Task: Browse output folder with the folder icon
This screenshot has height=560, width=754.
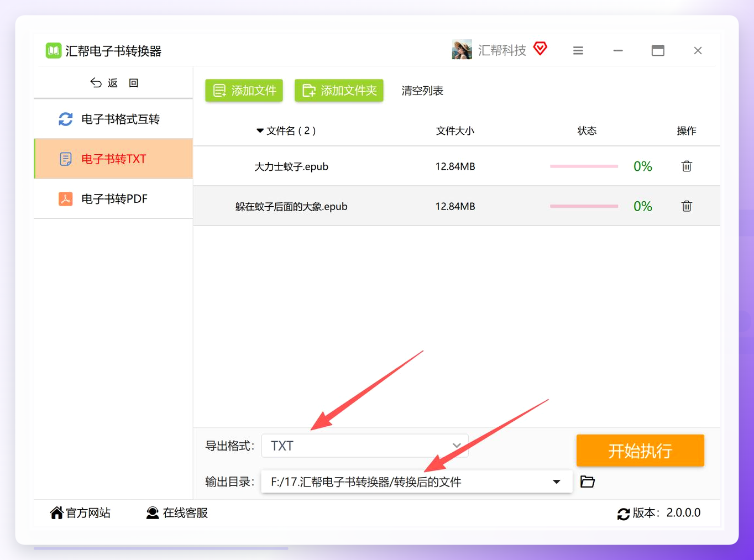Action: pos(588,482)
